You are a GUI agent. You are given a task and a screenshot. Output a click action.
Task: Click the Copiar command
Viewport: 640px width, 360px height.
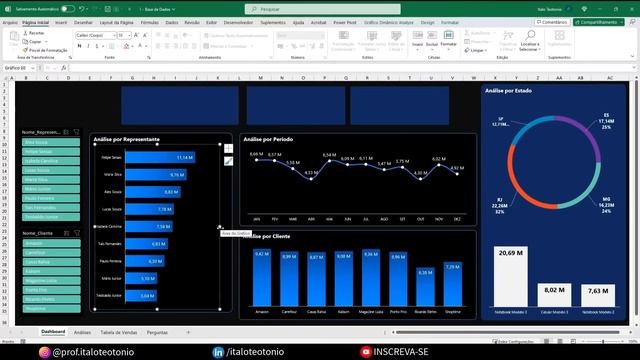(33, 42)
